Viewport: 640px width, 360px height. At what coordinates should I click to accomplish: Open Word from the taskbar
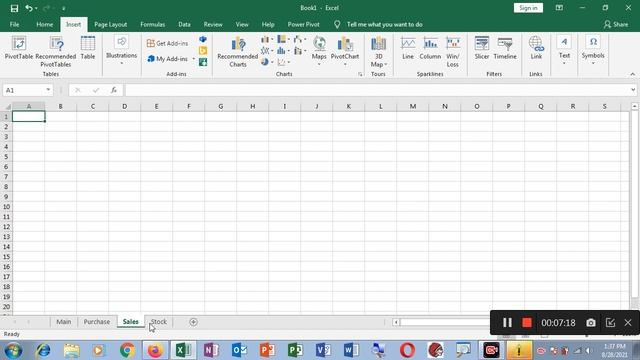coord(351,351)
